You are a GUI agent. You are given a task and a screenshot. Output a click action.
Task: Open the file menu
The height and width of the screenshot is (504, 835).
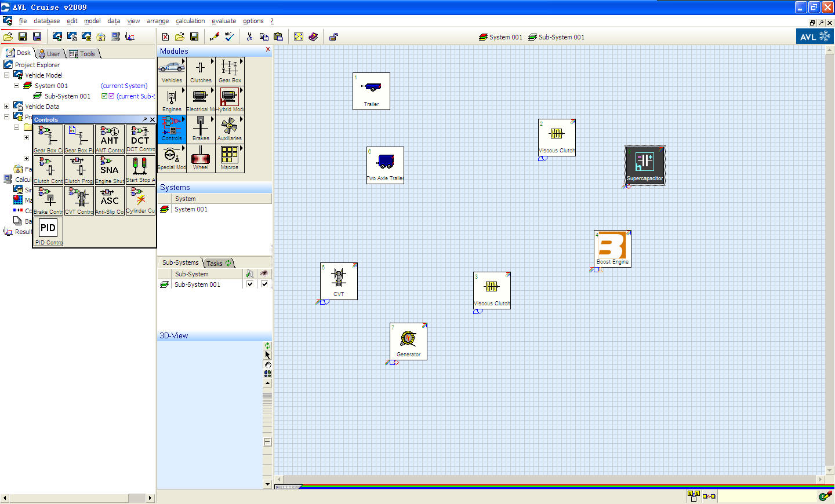tap(23, 21)
